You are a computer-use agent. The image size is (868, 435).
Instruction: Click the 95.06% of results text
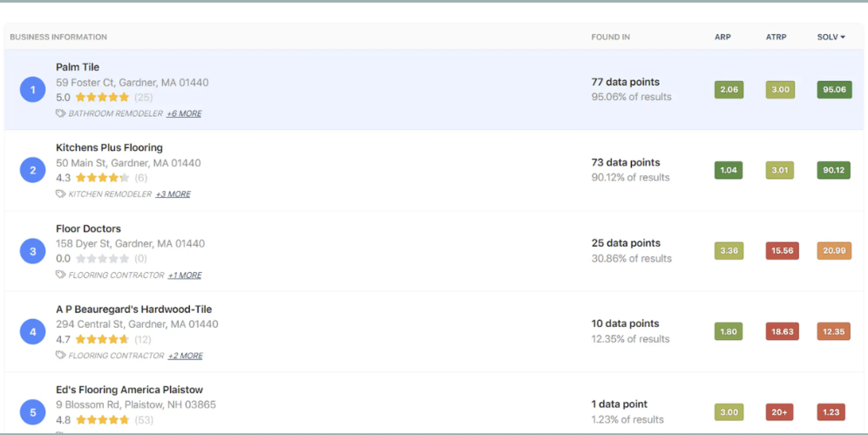[631, 97]
